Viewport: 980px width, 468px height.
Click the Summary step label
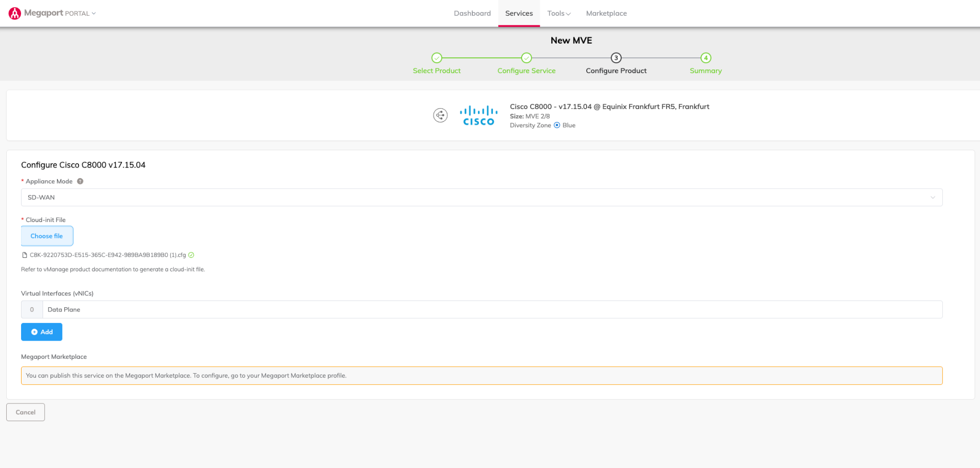tap(706, 71)
